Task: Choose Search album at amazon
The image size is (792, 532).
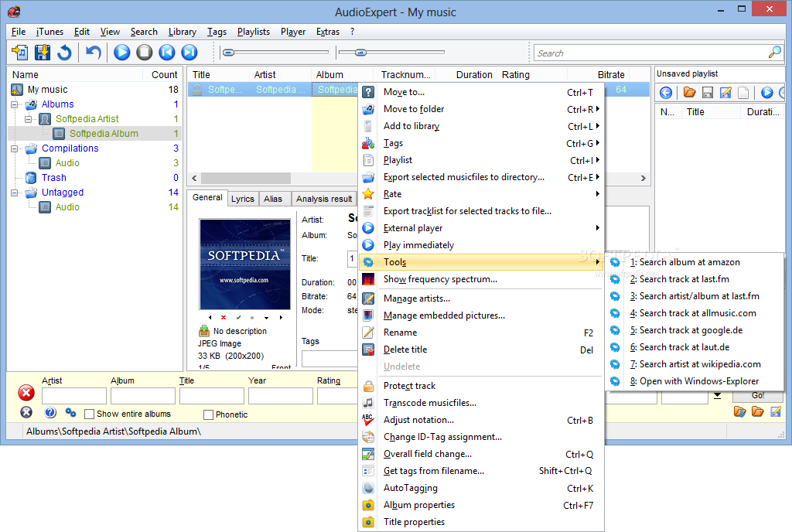Action: 694,262
